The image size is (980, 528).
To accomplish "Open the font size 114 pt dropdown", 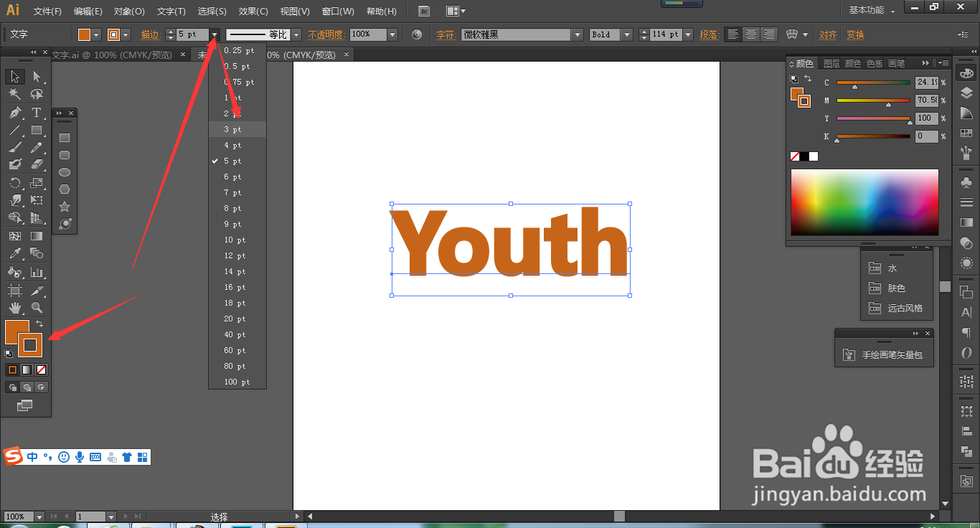I will 688,34.
